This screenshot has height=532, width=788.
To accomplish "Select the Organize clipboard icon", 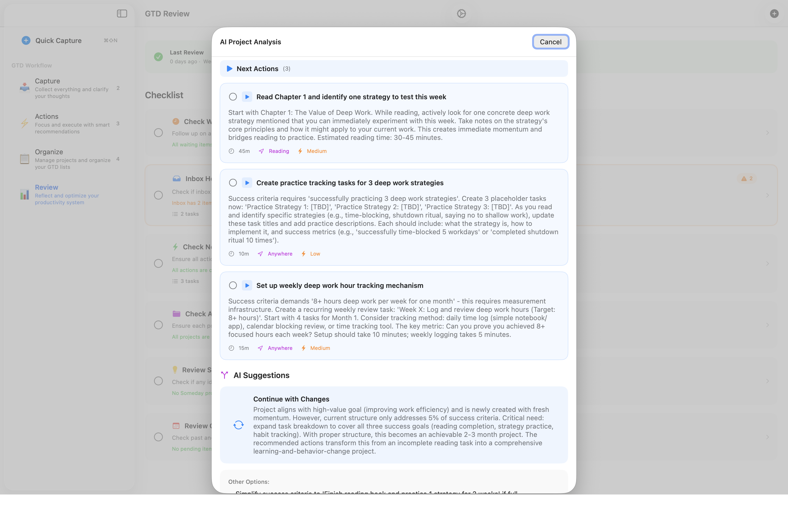I will click(24, 158).
